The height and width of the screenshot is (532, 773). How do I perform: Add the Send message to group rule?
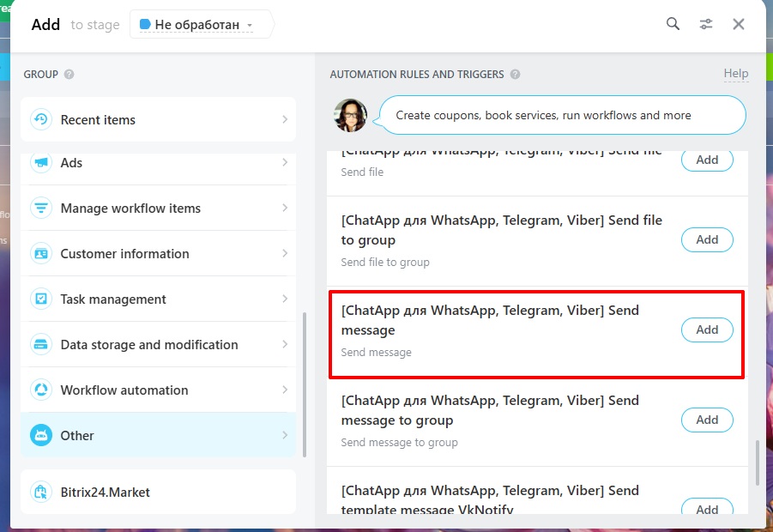point(707,420)
